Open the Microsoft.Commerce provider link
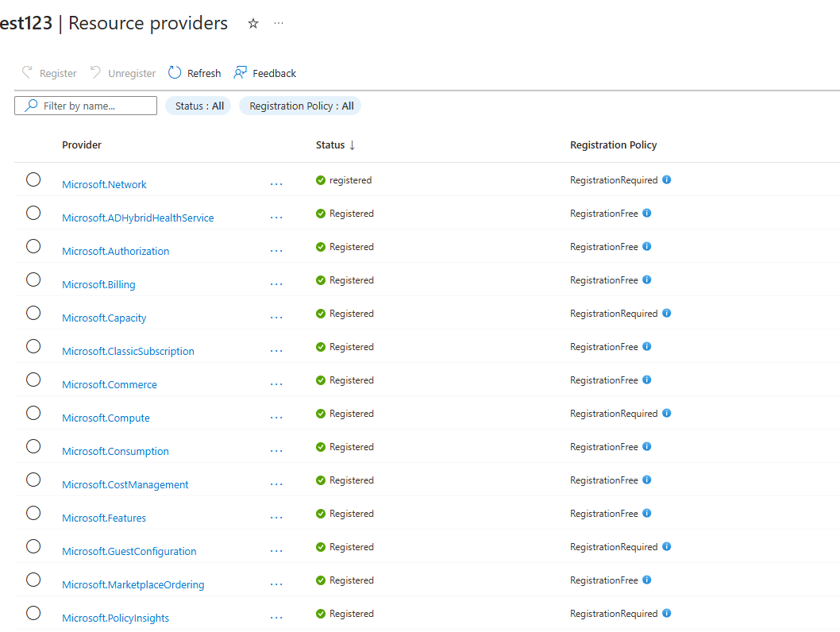 point(110,384)
